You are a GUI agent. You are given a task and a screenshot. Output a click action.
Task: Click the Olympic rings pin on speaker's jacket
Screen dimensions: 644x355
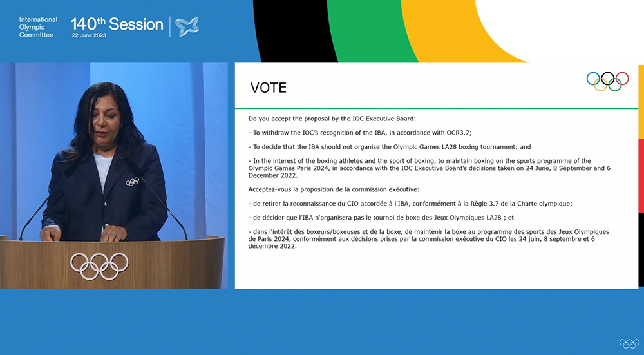[132, 182]
